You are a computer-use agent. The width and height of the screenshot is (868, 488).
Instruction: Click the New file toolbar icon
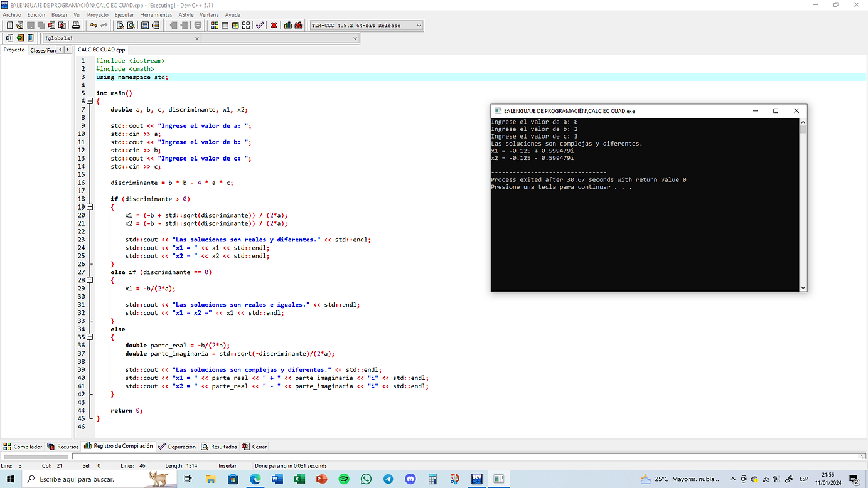click(x=9, y=25)
